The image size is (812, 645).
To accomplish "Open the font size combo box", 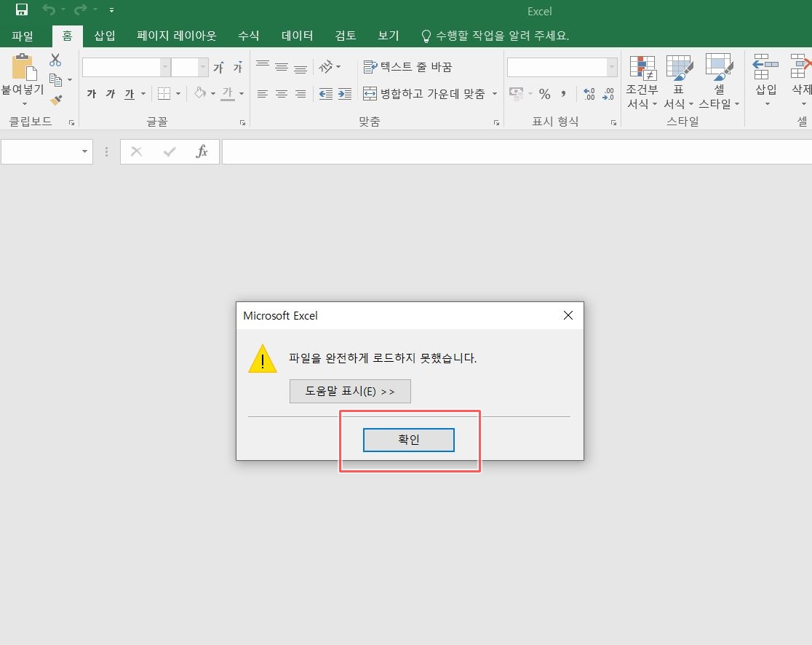I will pos(189,68).
